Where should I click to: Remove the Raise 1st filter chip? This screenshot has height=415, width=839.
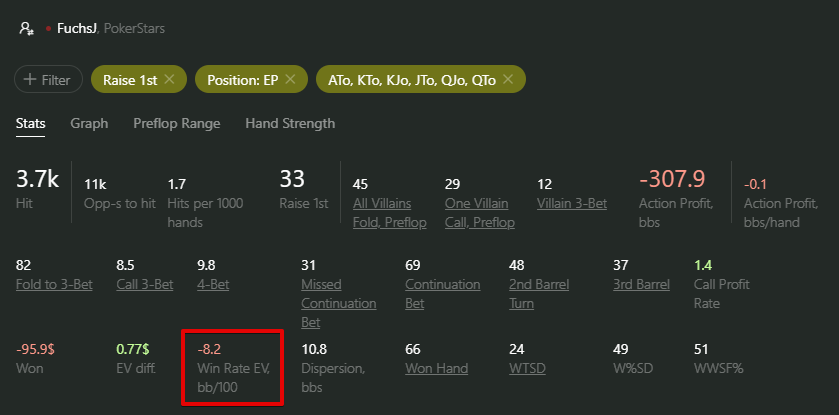pyautogui.click(x=169, y=79)
